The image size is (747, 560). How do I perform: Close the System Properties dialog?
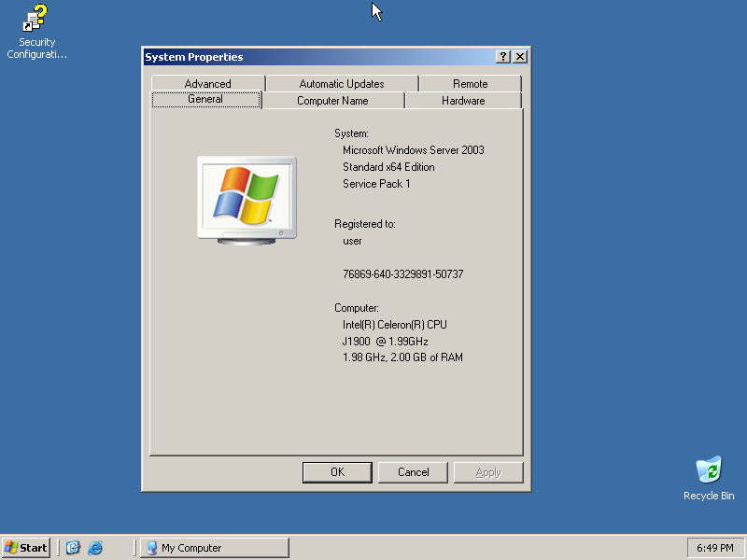coord(520,57)
